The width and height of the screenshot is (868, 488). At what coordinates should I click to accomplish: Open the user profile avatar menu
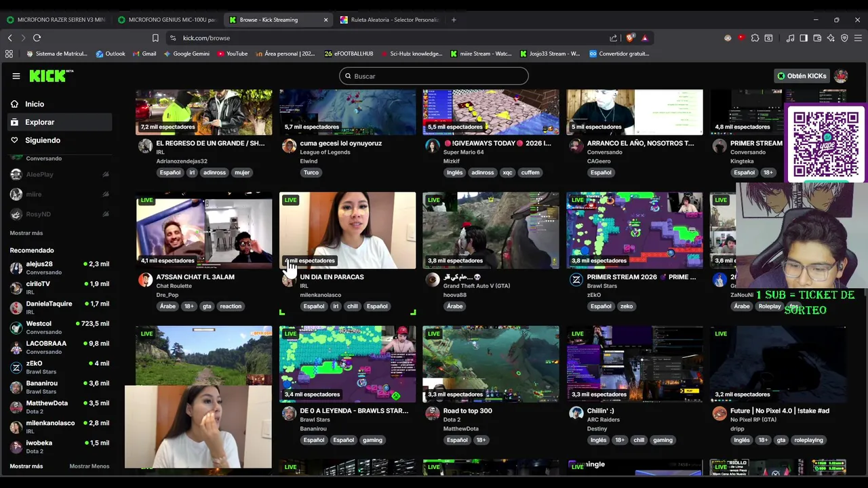click(841, 76)
